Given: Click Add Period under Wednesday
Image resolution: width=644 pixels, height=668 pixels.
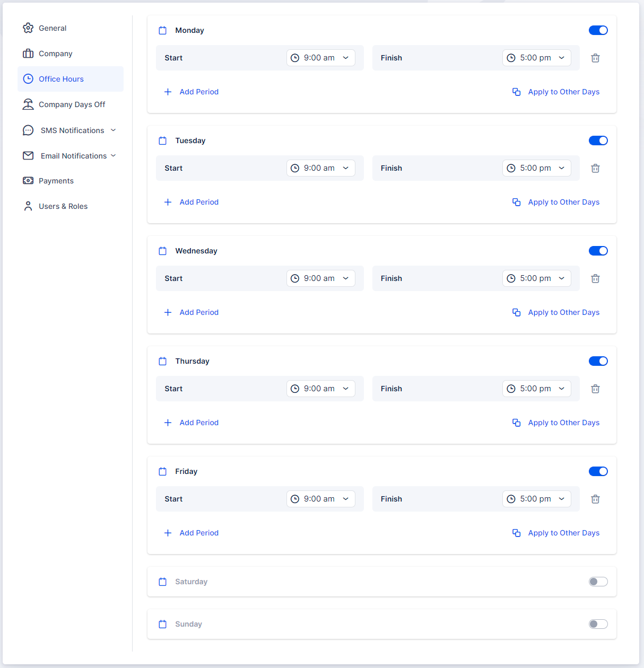Looking at the screenshot, I should point(199,312).
